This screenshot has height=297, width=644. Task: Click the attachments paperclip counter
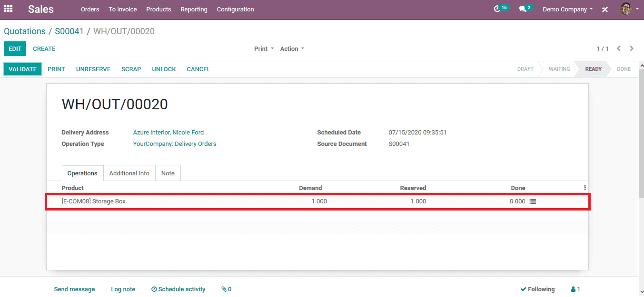point(226,289)
